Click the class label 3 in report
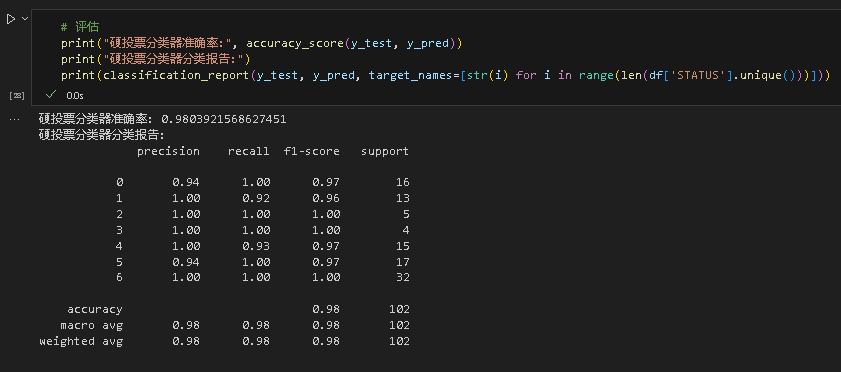 click(119, 230)
